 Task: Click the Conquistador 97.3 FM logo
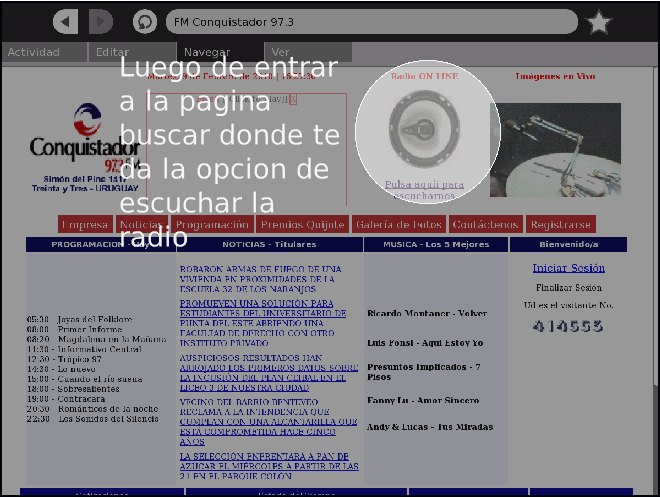point(85,138)
